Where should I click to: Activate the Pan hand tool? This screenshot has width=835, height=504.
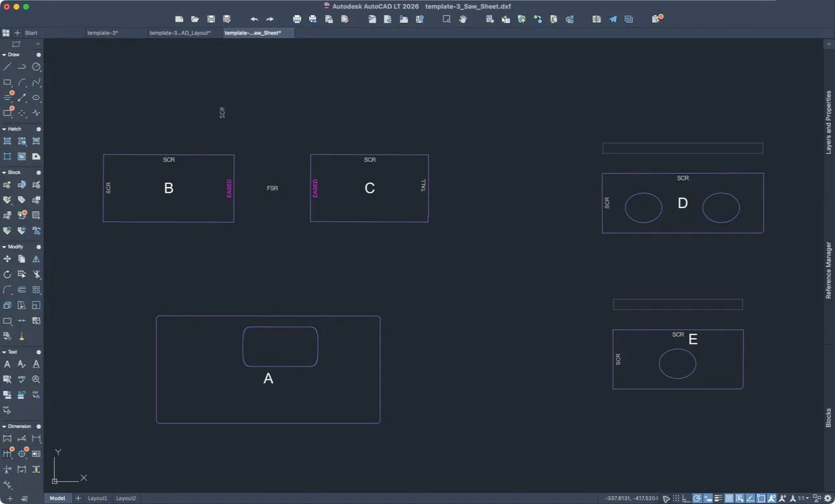coord(463,19)
